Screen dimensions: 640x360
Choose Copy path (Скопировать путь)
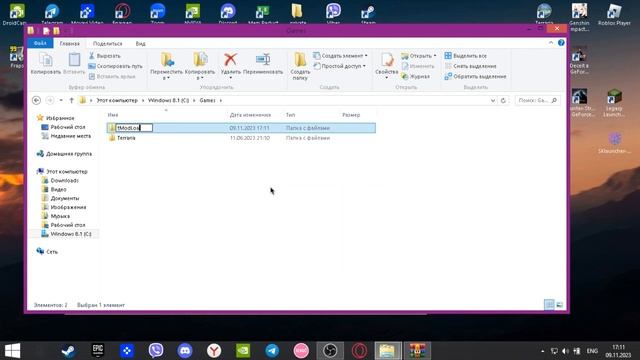pos(116,66)
